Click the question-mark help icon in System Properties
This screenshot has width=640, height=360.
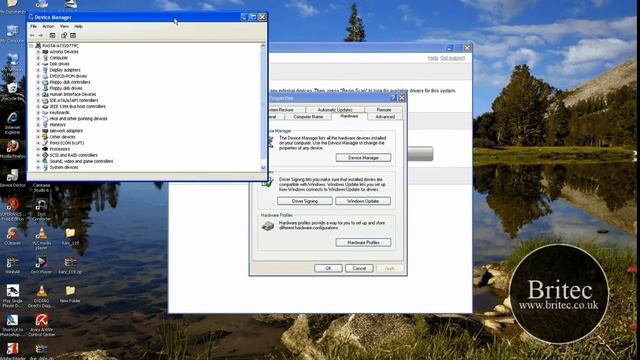(x=393, y=98)
